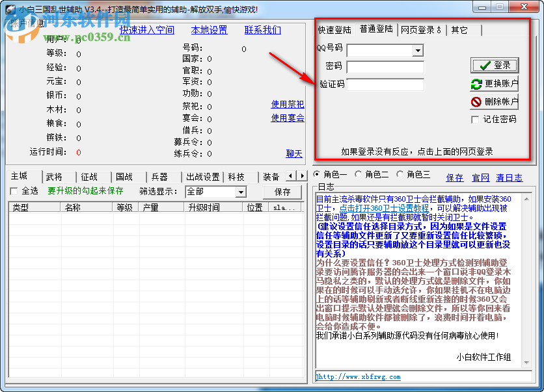Open the 官网 link
The height and width of the screenshot is (392, 544).
tap(480, 178)
